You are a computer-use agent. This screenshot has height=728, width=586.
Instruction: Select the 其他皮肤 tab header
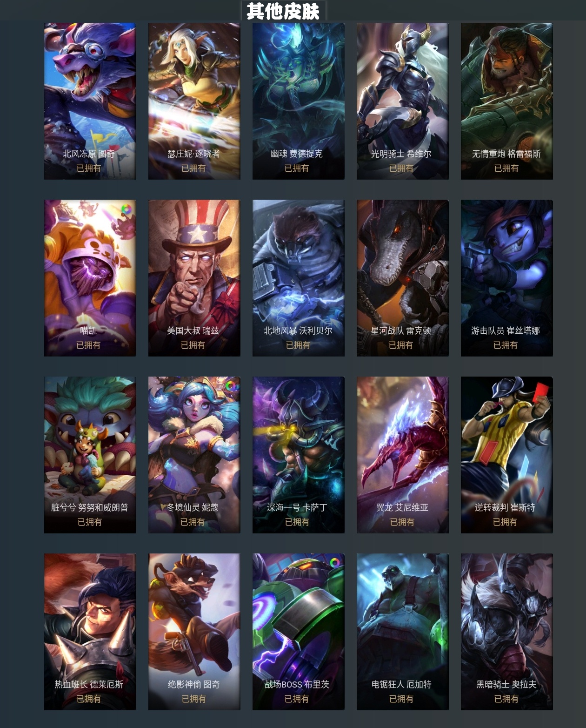click(x=283, y=11)
